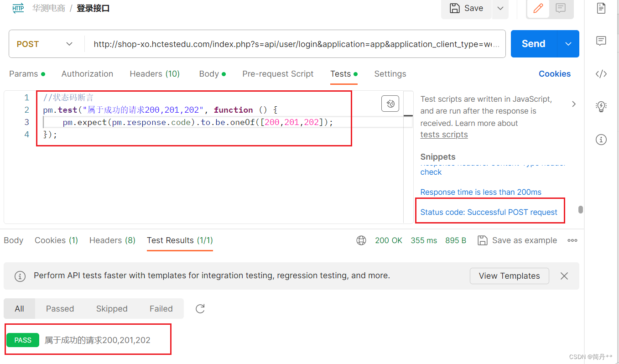Screen dimensions: 619x364
Task: Collapse the snippets panel chevron
Action: point(574,104)
